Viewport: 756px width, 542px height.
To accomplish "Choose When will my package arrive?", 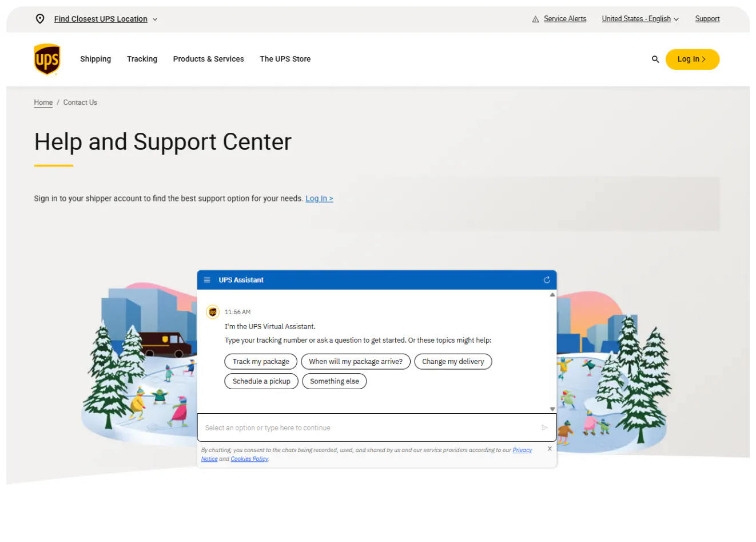I will coord(356,362).
